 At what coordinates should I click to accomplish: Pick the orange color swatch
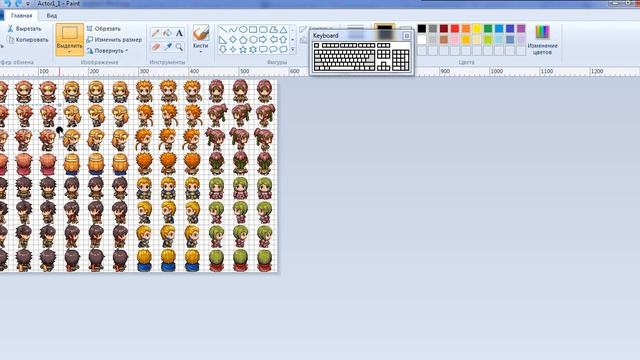466,28
